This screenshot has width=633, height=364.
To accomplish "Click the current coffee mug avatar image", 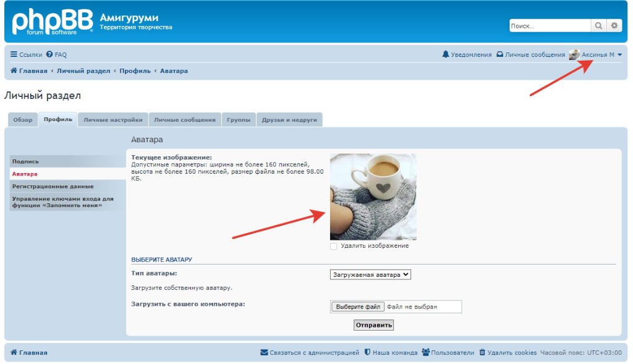I will [373, 197].
